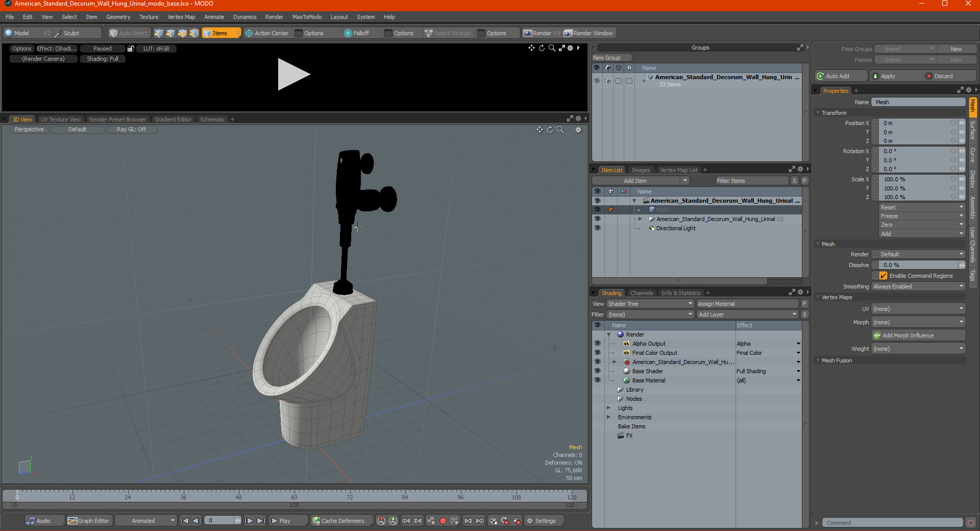Click the Assign Material button
The width and height of the screenshot is (980, 531).
tap(747, 304)
